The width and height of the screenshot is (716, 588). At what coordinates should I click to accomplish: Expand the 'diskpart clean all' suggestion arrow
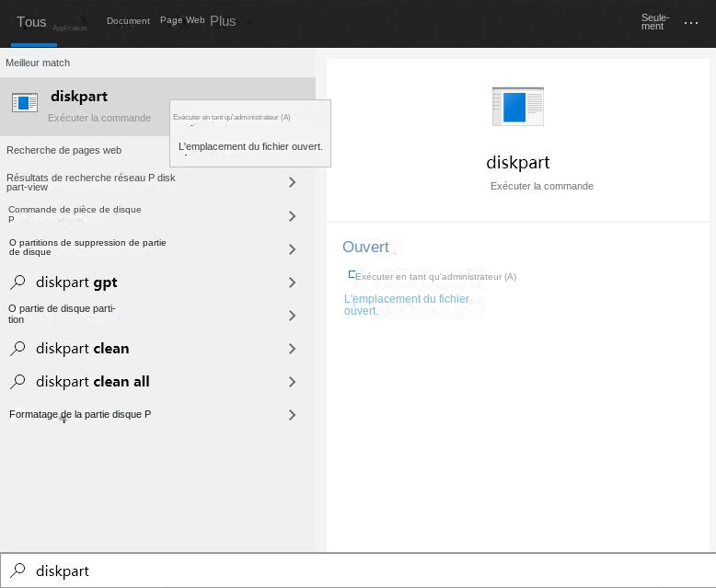(292, 382)
